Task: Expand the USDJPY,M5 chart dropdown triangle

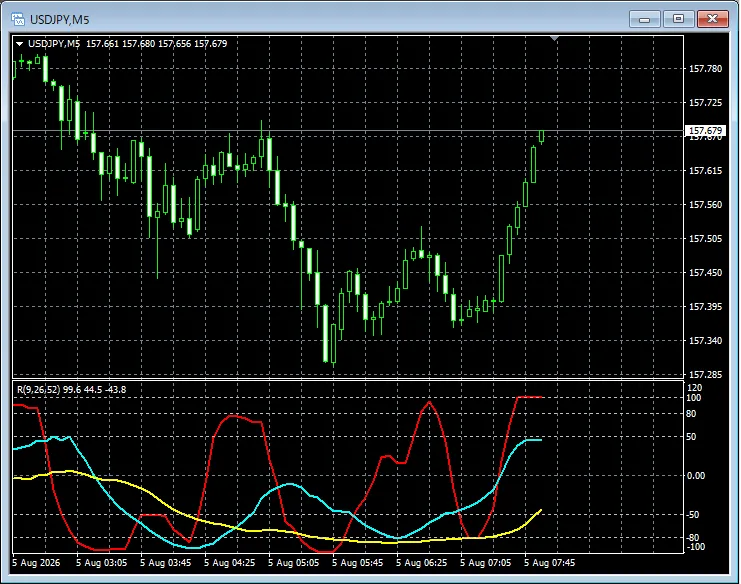Action: [x=19, y=44]
